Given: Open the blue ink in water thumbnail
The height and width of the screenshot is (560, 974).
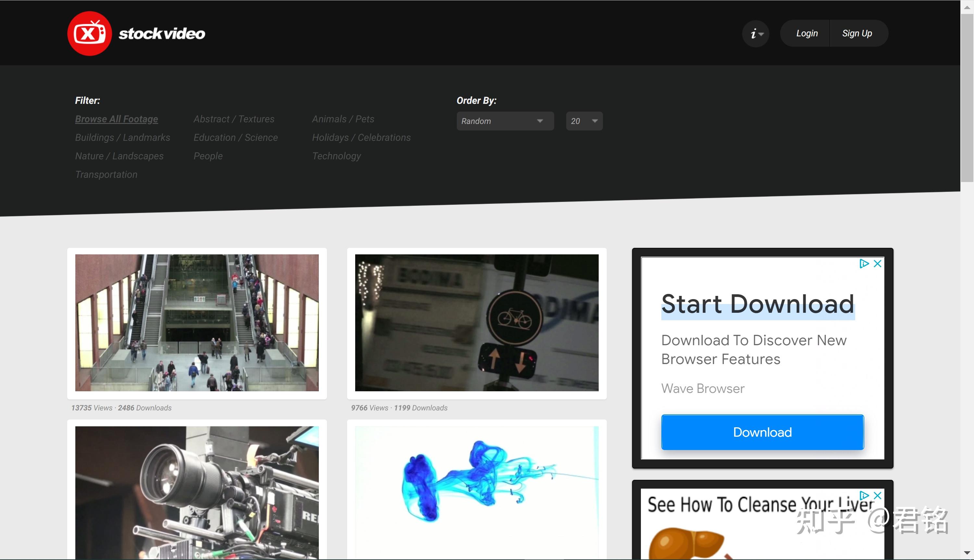Looking at the screenshot, I should tap(477, 492).
